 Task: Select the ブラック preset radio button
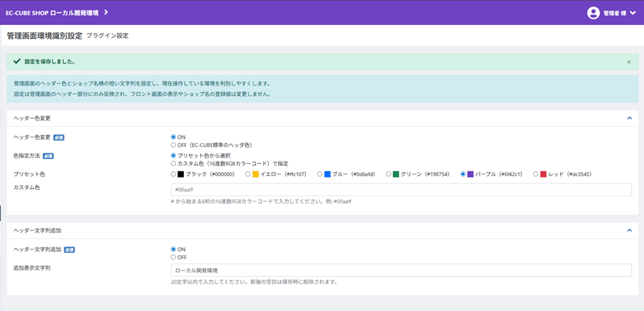click(x=174, y=174)
